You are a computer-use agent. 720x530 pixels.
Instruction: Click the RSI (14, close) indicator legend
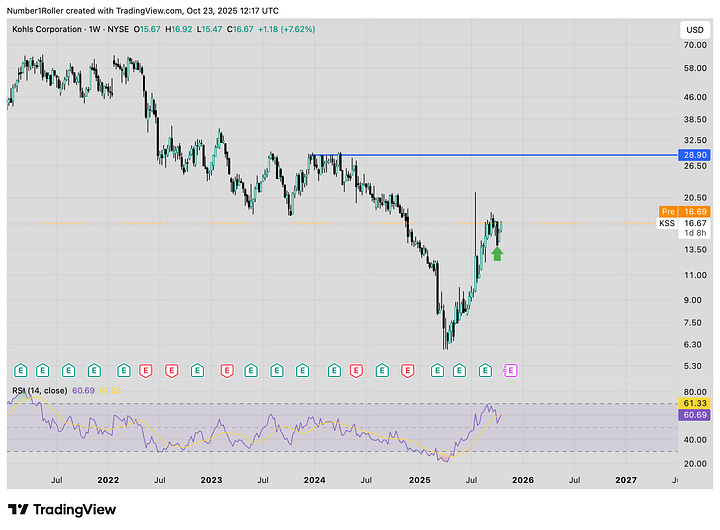coord(39,391)
